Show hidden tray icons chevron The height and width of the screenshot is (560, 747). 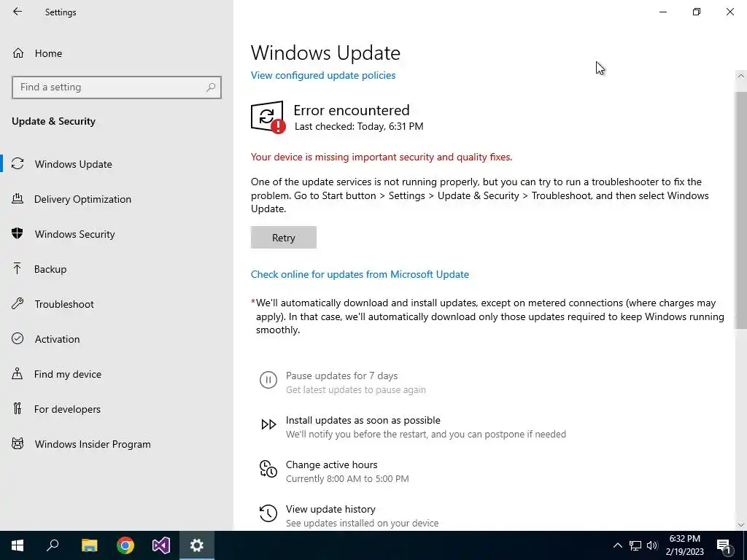[x=617, y=545]
